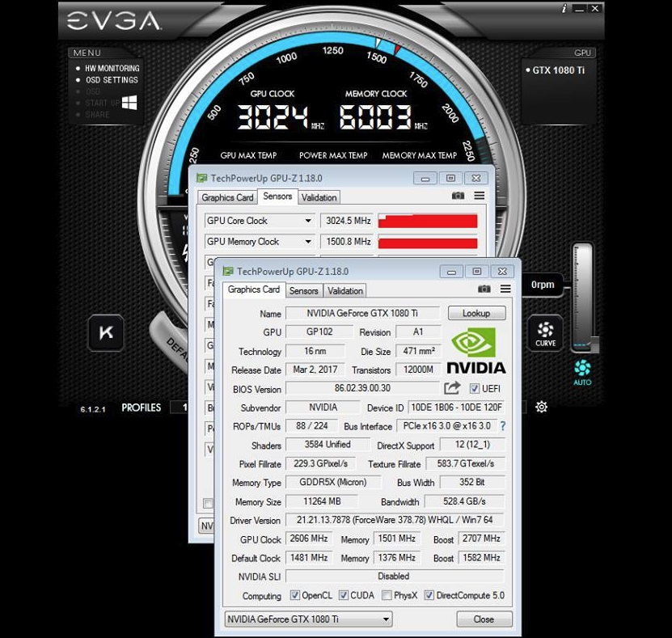Click the Bus Interface question mark
This screenshot has height=638, width=672.
pos(502,426)
